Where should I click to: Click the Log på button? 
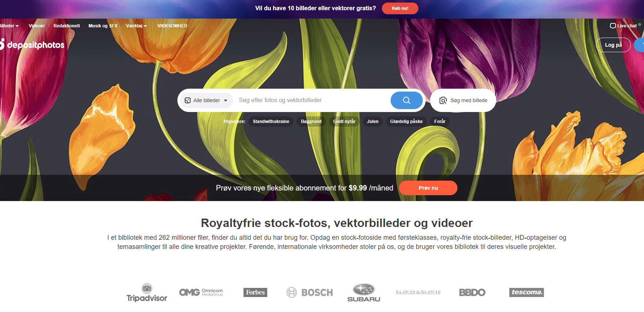613,45
